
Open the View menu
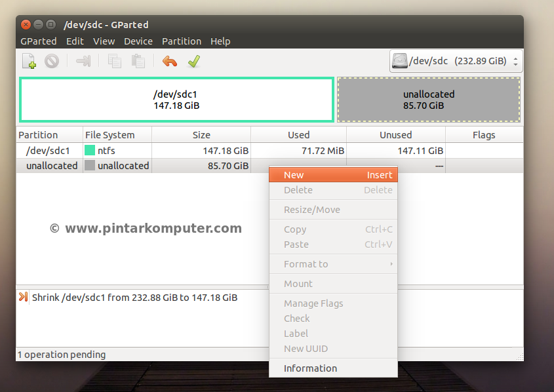click(x=104, y=41)
